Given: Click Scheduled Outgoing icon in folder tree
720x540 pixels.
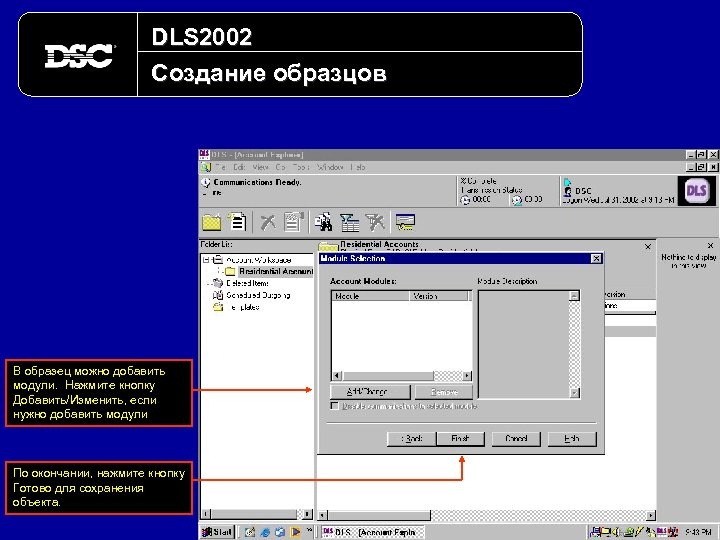Looking at the screenshot, I should pyautogui.click(x=218, y=295).
